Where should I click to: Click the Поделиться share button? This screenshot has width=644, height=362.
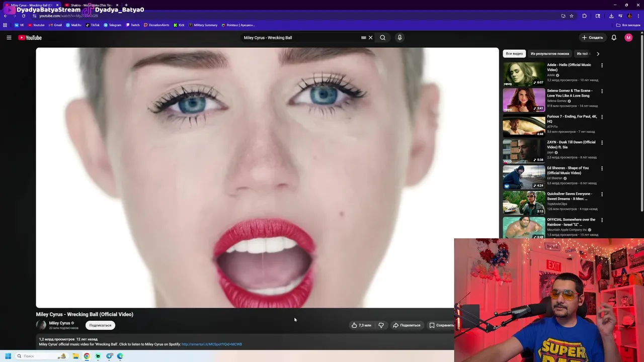point(407,325)
